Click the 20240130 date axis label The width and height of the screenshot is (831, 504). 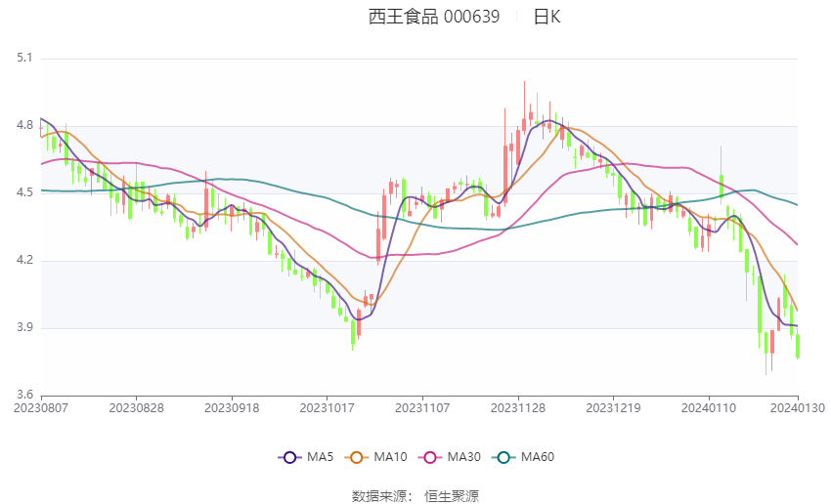pyautogui.click(x=797, y=408)
